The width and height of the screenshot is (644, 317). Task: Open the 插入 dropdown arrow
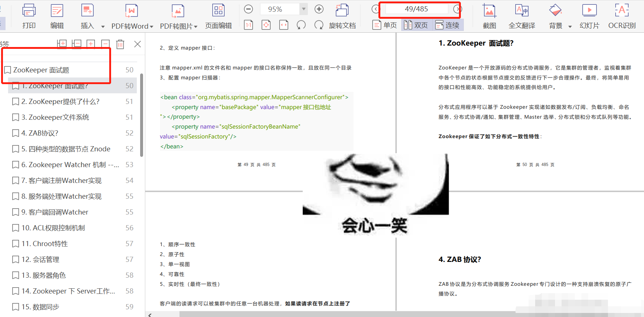click(x=103, y=26)
